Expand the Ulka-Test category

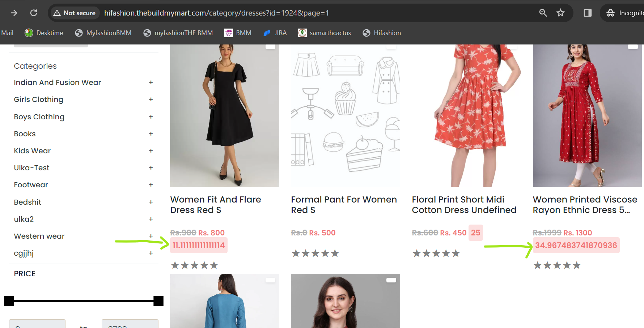pos(151,168)
